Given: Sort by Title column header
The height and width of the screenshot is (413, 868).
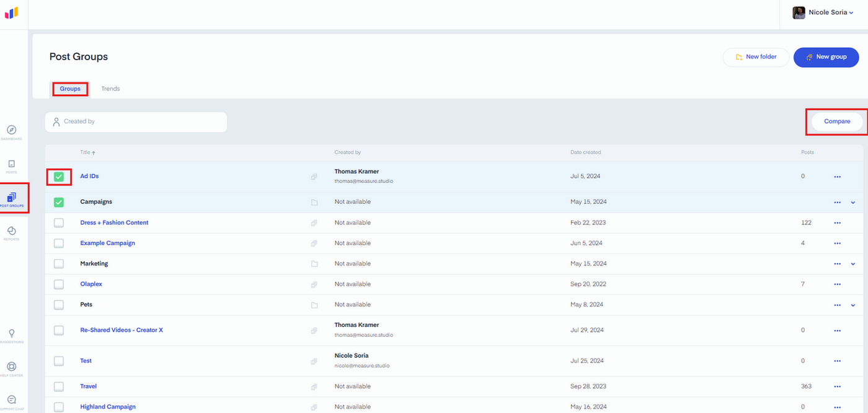Looking at the screenshot, I should coord(87,152).
